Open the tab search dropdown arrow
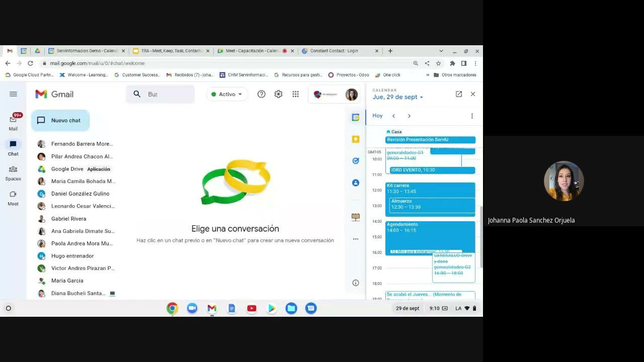Image resolution: width=644 pixels, height=362 pixels. click(x=441, y=51)
